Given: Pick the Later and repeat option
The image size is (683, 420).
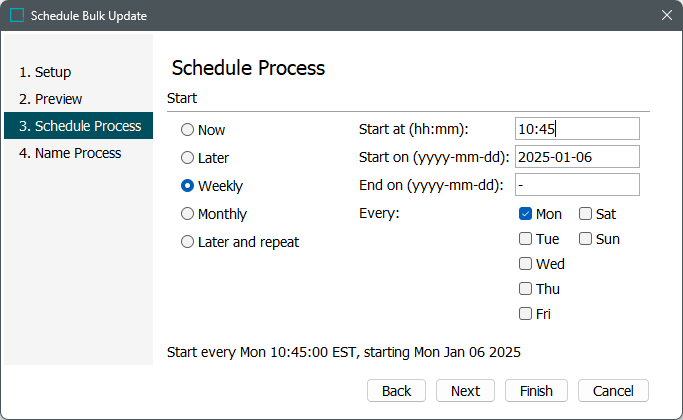Looking at the screenshot, I should coord(187,242).
